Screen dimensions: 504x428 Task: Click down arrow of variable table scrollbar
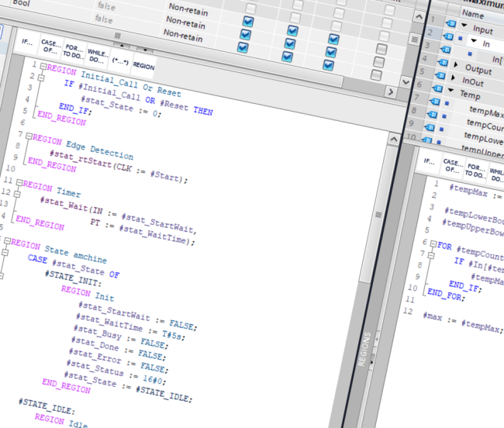coord(406,82)
